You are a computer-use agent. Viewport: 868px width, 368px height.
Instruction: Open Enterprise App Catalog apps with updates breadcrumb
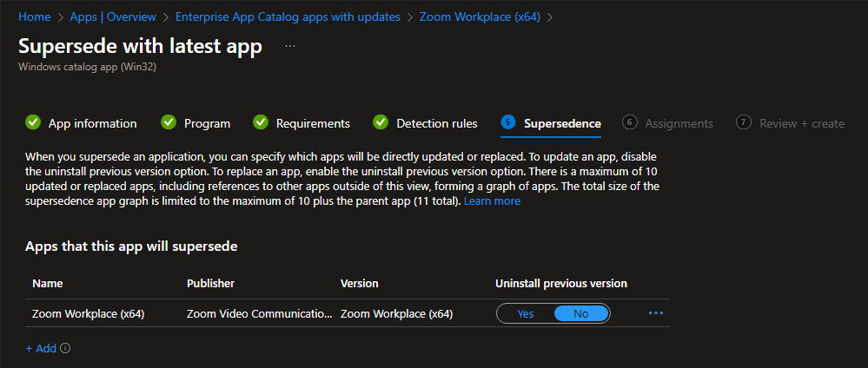pos(288,16)
